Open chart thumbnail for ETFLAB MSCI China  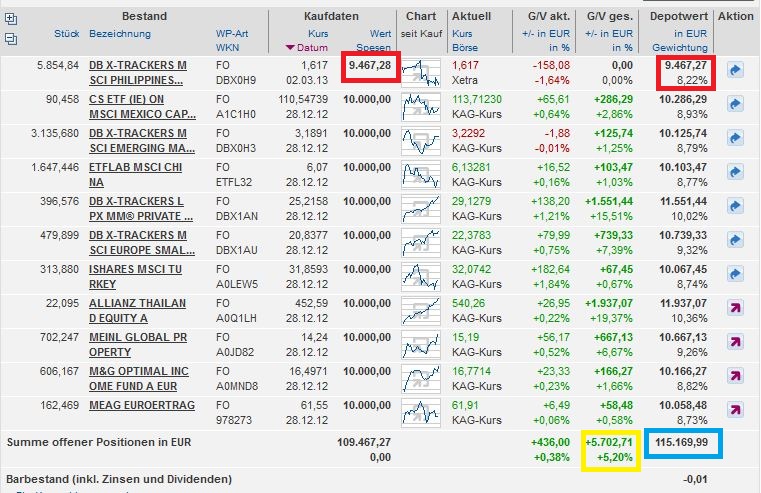pos(421,175)
